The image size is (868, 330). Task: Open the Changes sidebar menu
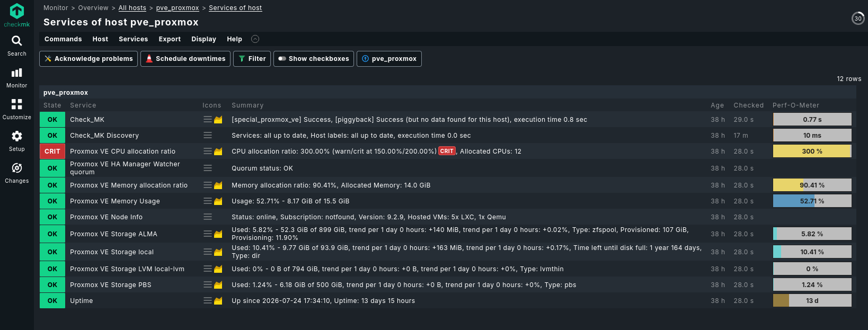click(17, 173)
